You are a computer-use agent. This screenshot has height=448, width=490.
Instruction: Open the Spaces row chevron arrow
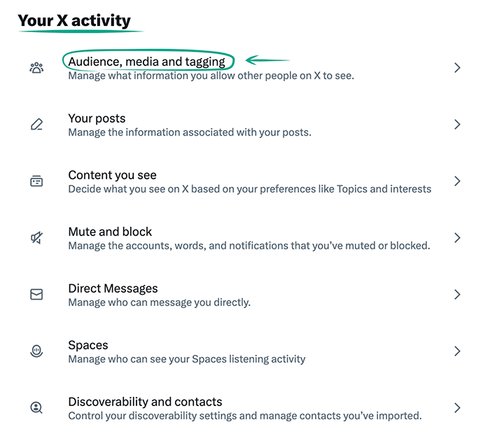(x=457, y=351)
